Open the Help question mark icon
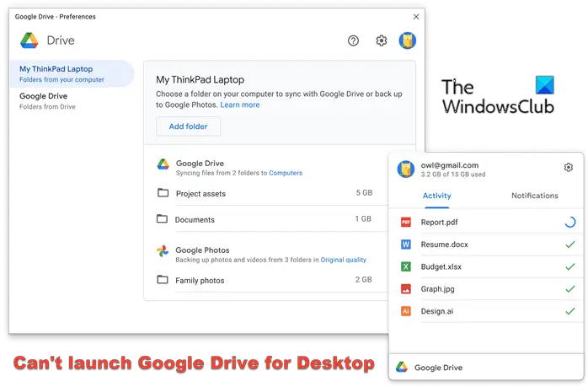Viewport: 588px width, 387px height. point(353,40)
